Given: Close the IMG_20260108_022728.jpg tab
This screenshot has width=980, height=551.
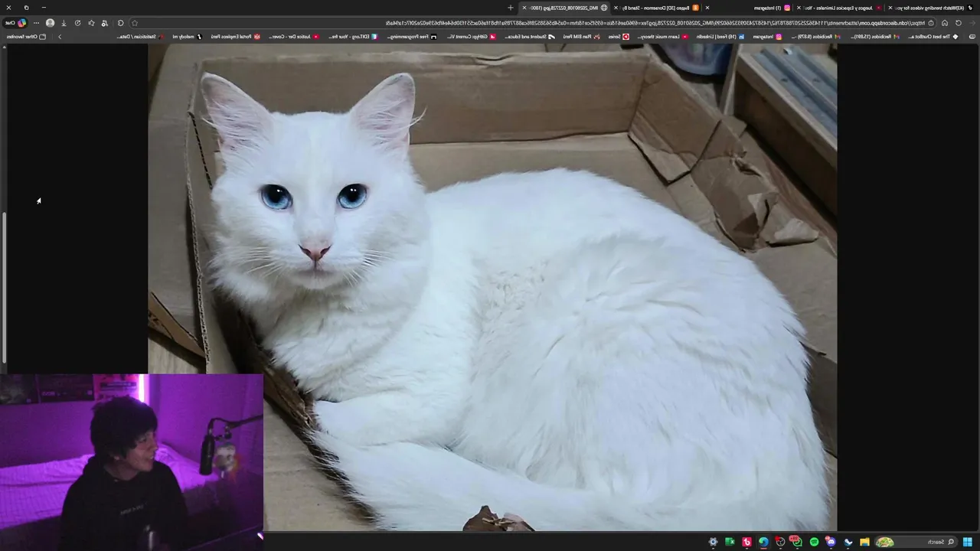Looking at the screenshot, I should pos(524,8).
